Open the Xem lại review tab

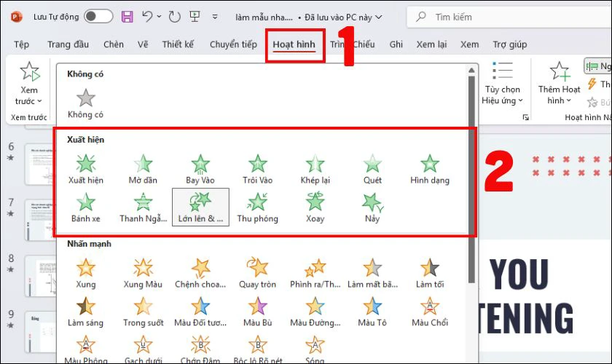(431, 44)
